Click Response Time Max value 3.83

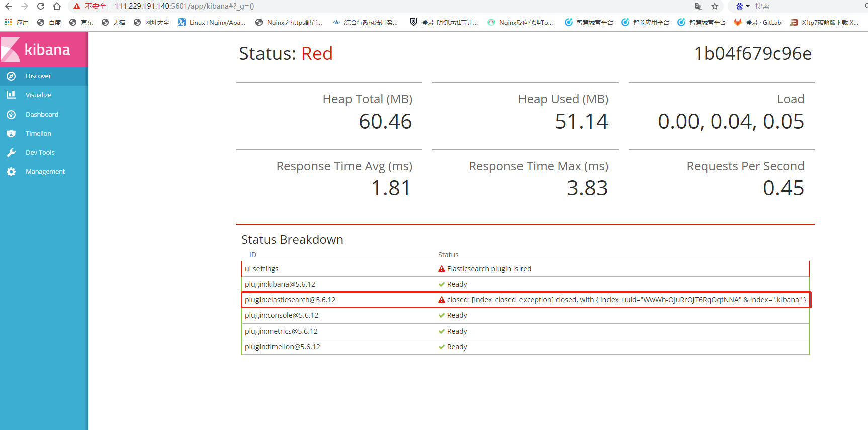(587, 188)
